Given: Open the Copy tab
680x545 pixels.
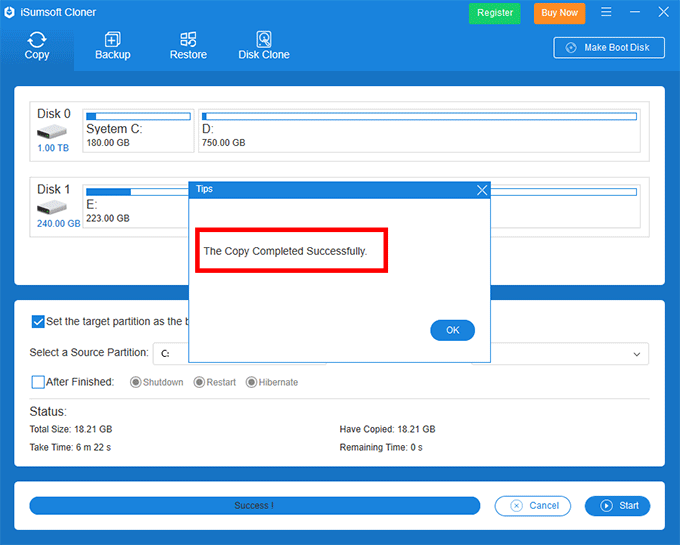Looking at the screenshot, I should click(37, 46).
